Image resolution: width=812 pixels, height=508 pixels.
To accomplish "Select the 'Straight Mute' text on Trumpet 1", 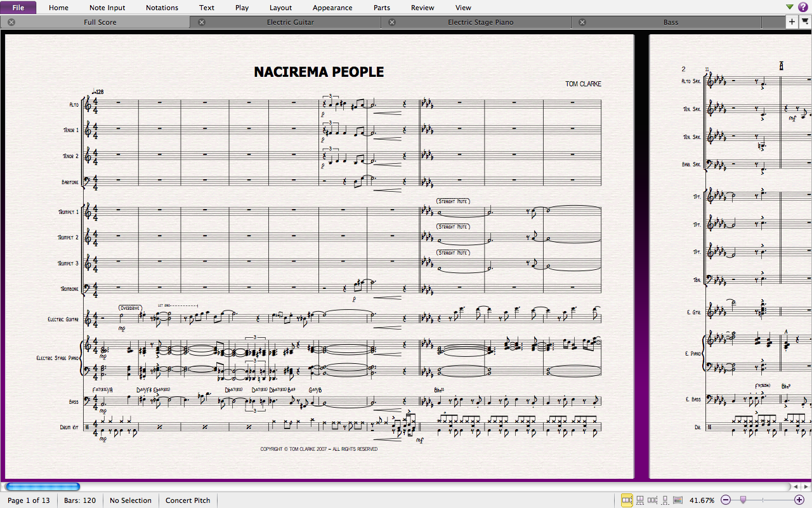I will pos(453,201).
